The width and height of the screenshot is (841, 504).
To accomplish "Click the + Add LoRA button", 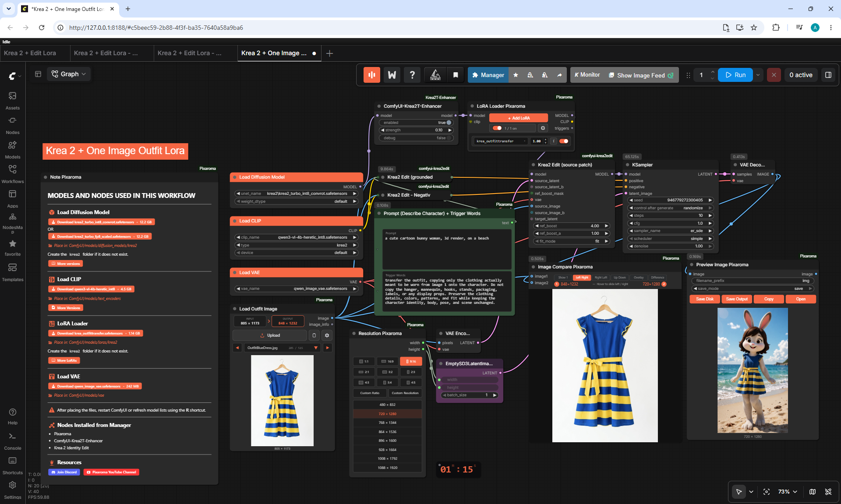I will click(x=519, y=118).
